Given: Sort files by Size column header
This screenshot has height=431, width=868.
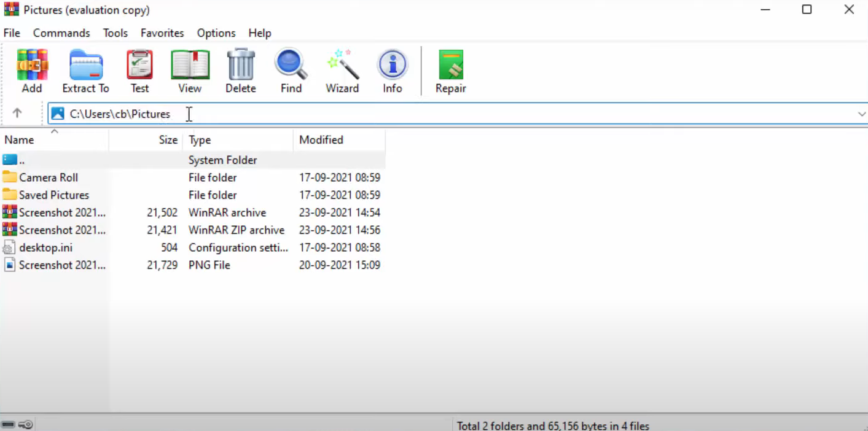Looking at the screenshot, I should click(168, 140).
